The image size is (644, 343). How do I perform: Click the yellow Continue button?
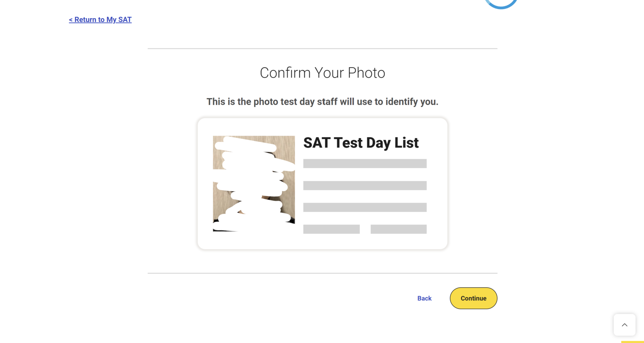(x=473, y=298)
